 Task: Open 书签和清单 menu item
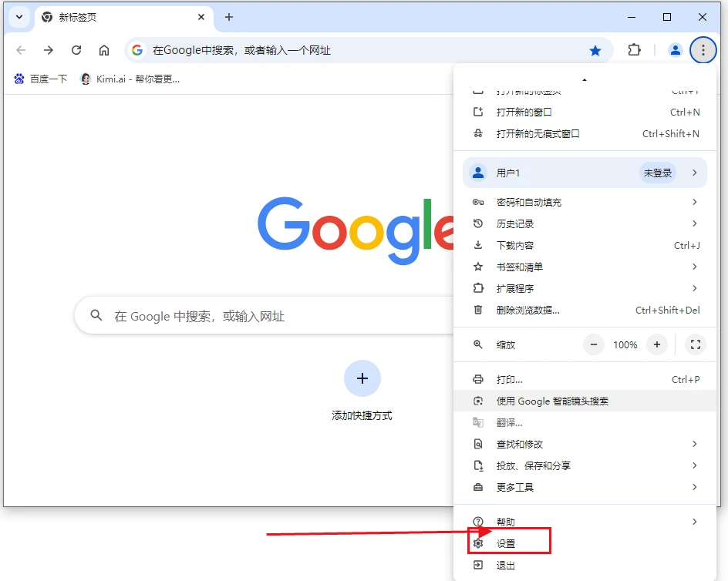click(x=585, y=267)
